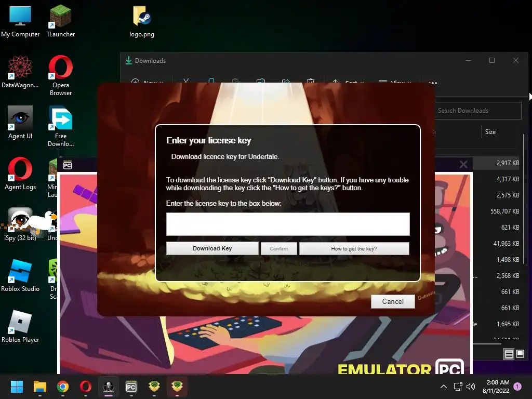Maximize the Downloads window

click(492, 60)
